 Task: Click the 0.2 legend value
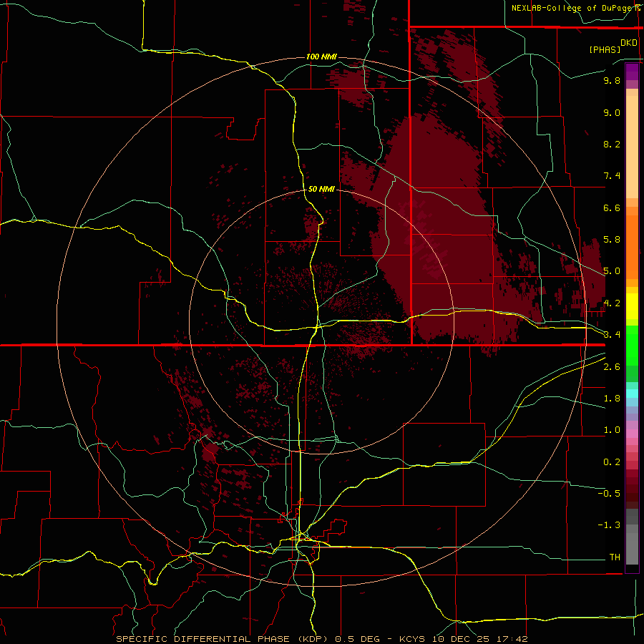coord(612,462)
